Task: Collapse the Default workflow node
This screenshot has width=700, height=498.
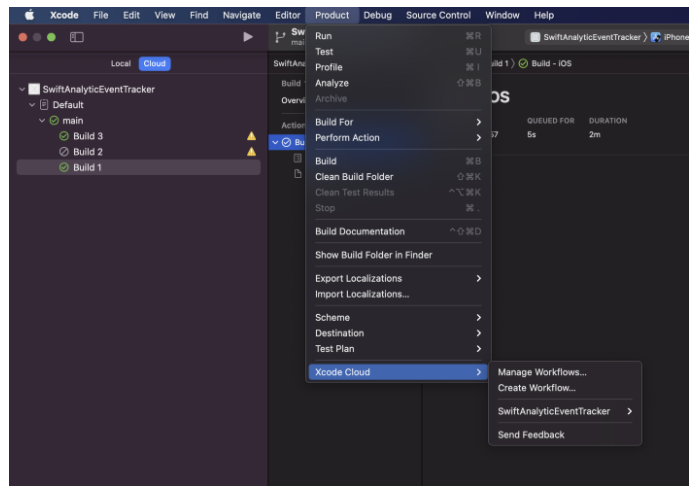Action: [32, 105]
